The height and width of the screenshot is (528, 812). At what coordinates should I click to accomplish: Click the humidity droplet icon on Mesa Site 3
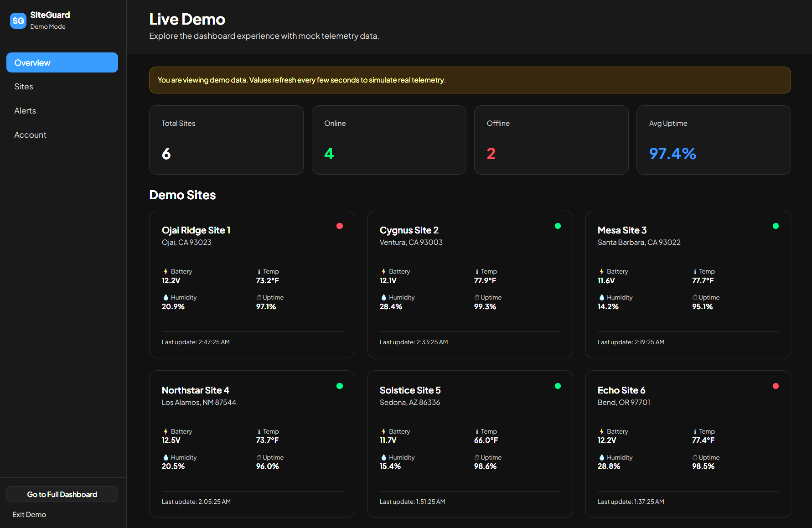tap(602, 297)
